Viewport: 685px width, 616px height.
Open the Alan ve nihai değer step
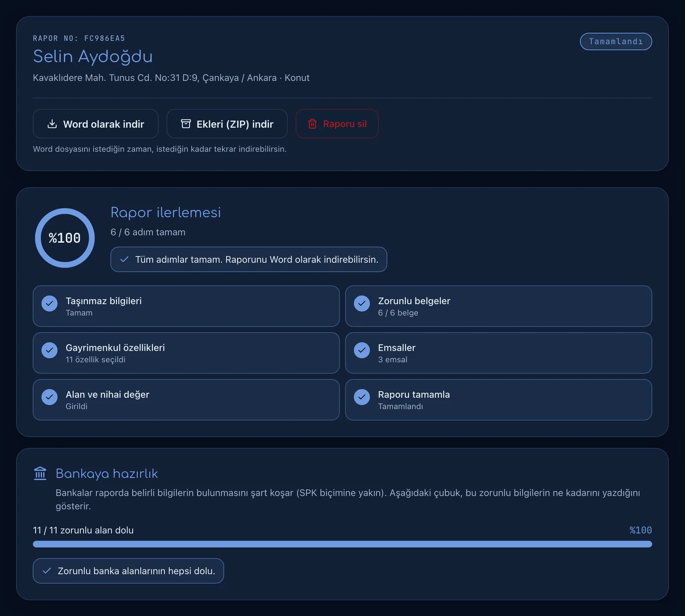coord(186,400)
